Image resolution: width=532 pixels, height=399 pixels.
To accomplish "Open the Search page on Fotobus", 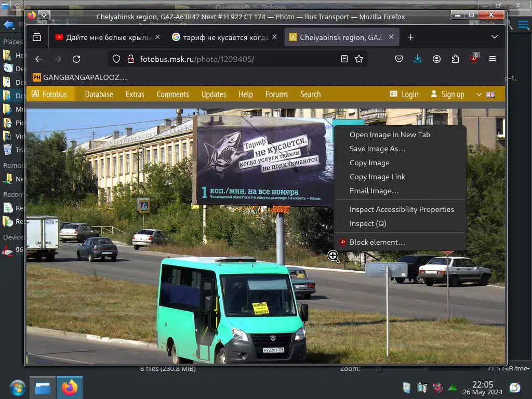I will [311, 95].
